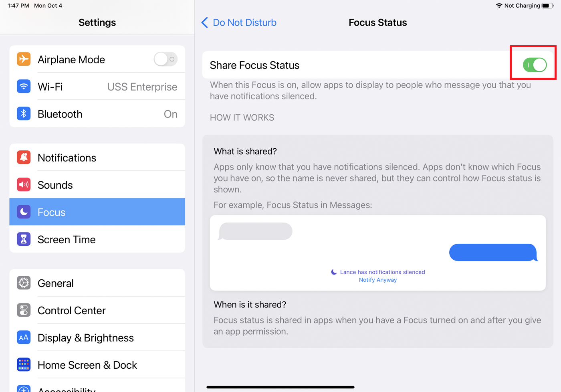
Task: Tap the Control Center switches icon
Action: click(x=24, y=310)
